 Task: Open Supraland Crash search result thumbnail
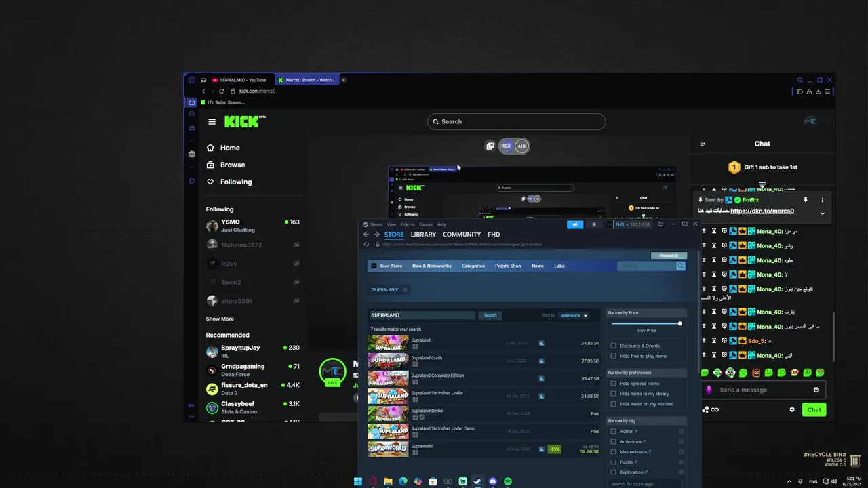(388, 361)
